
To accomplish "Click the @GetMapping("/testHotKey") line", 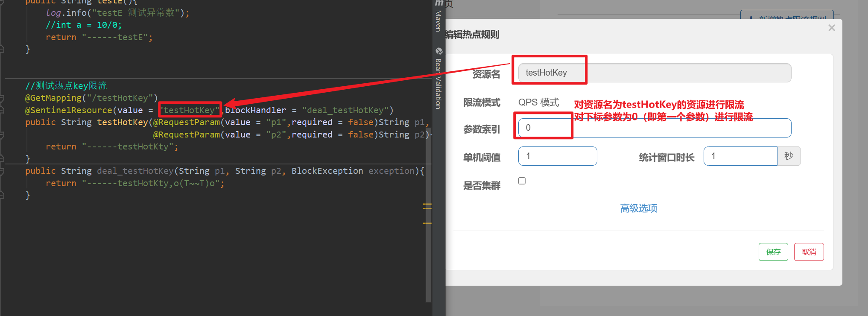I will point(91,98).
